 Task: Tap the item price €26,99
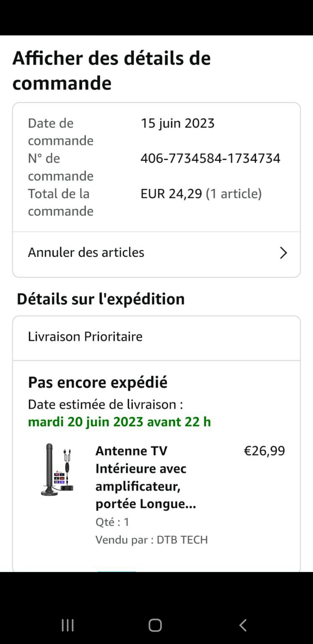point(264,451)
